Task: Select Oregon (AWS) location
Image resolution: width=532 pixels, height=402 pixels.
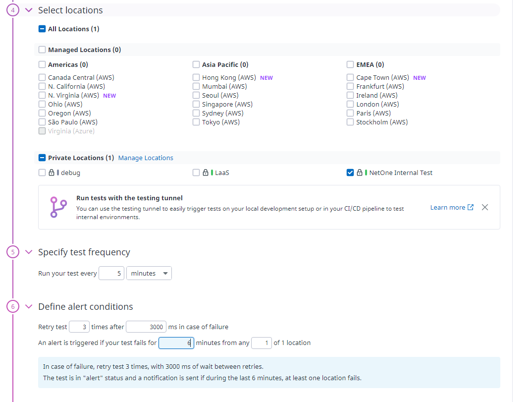Action: [42, 113]
